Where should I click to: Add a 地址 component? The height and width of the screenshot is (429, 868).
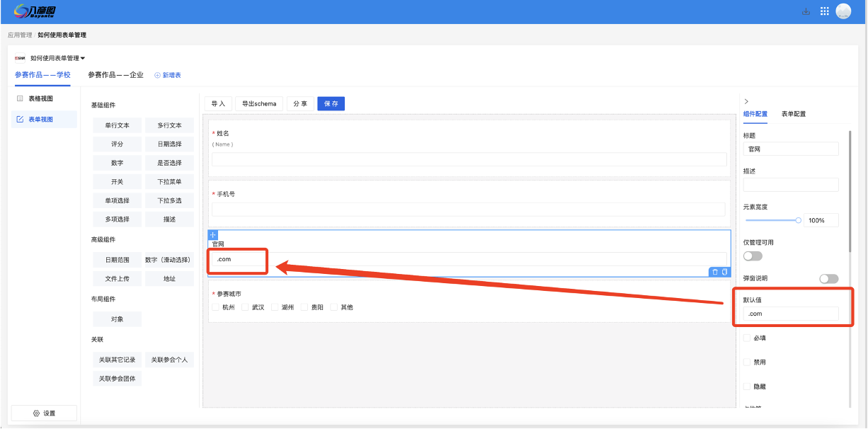[x=169, y=279]
